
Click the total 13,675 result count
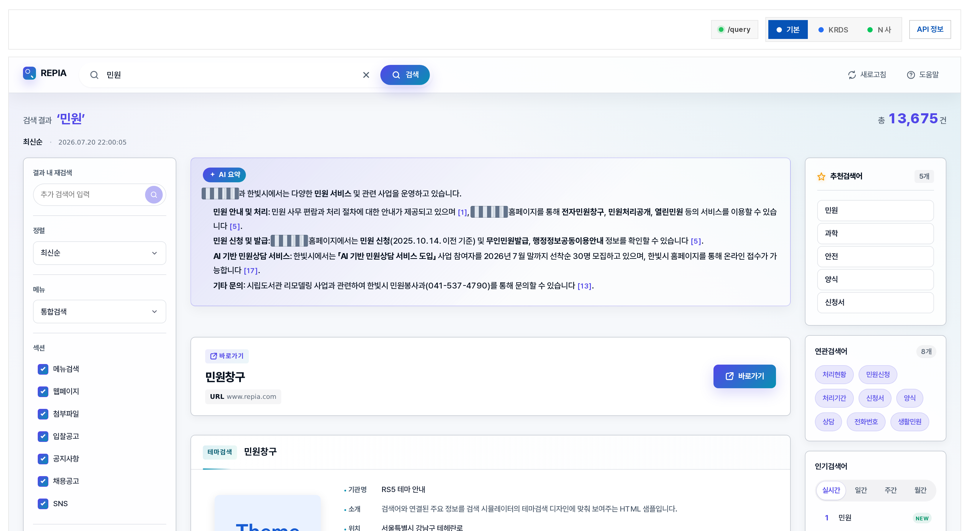click(913, 118)
